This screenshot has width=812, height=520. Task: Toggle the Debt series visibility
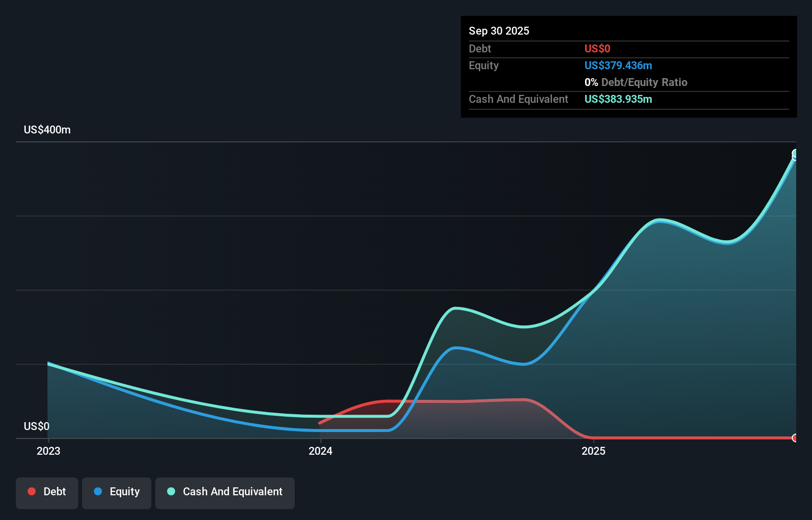46,491
